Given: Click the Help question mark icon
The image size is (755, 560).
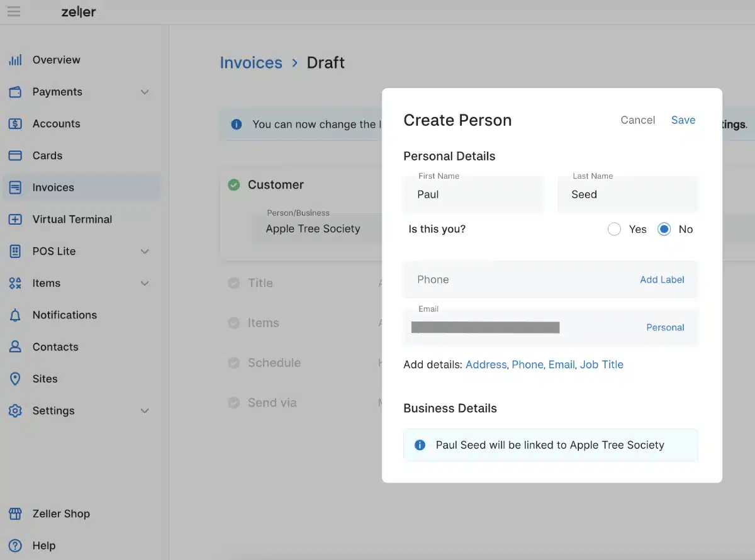Looking at the screenshot, I should pyautogui.click(x=15, y=546).
